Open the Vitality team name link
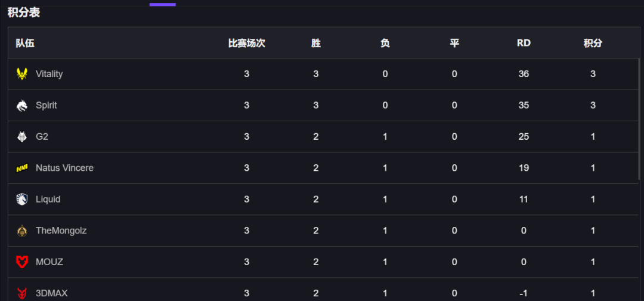The width and height of the screenshot is (644, 301). [x=49, y=74]
